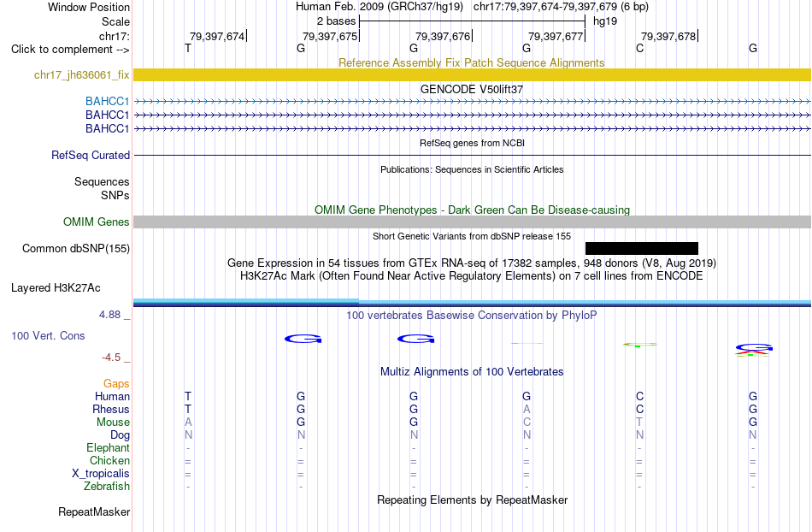Click the RepeatMasker track label
Viewport: 812px width, 532px height.
(x=94, y=511)
